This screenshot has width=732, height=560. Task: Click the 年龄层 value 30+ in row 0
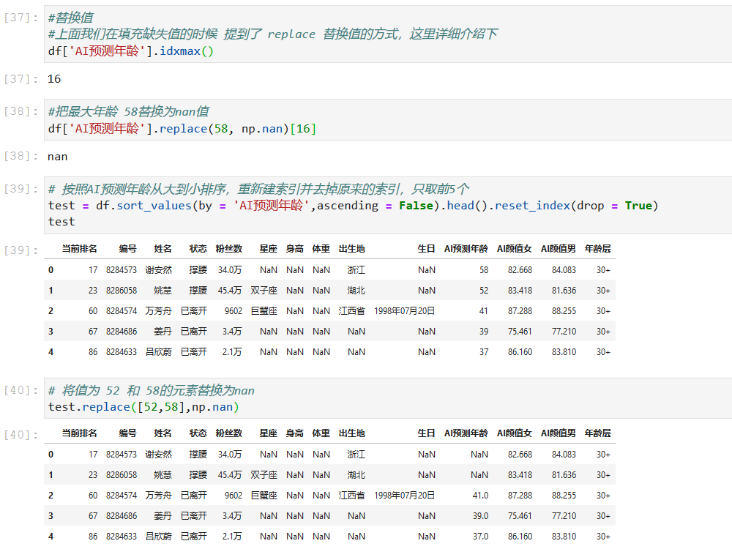(x=602, y=454)
